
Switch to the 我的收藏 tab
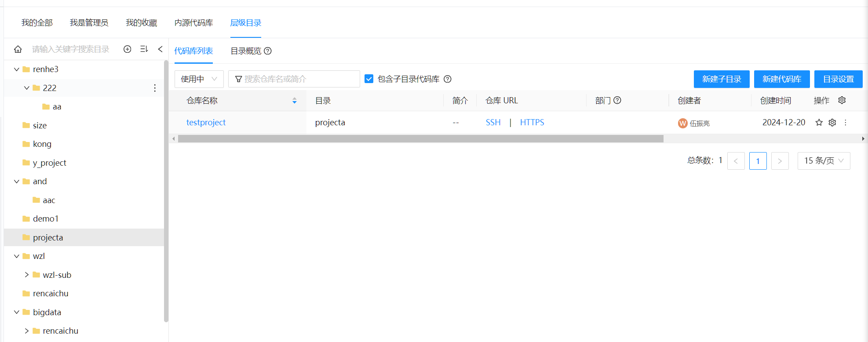point(141,23)
